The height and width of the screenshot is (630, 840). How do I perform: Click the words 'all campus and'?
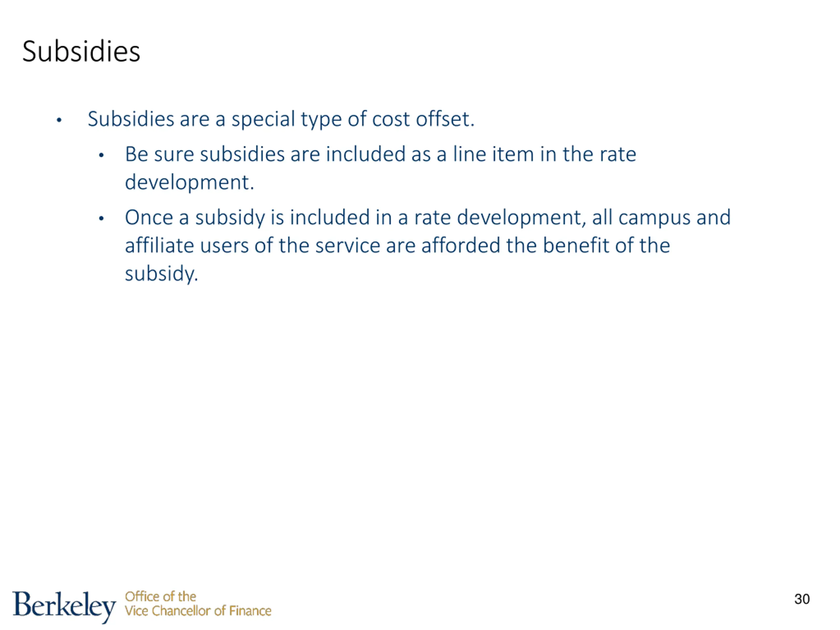click(661, 218)
